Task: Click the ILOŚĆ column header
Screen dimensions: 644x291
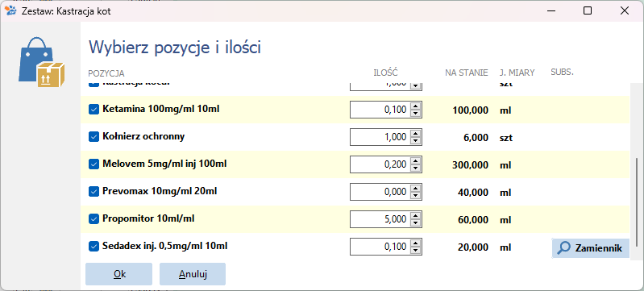Action: click(x=385, y=73)
